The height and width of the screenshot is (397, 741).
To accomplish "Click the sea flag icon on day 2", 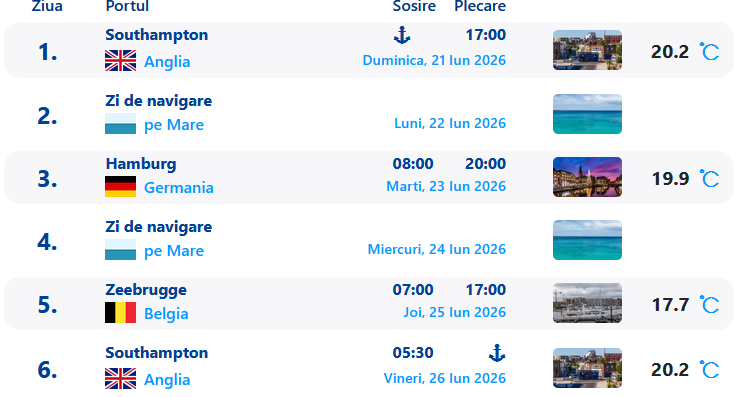I will [121, 124].
